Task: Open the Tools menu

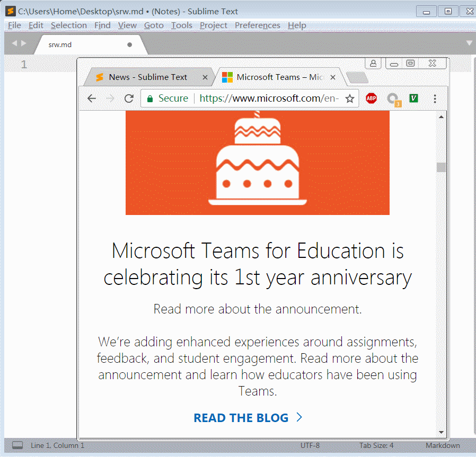Action: 181,25
